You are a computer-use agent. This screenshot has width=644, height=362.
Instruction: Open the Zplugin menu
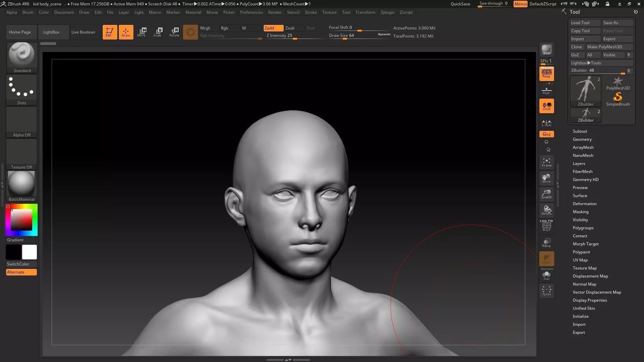click(387, 12)
